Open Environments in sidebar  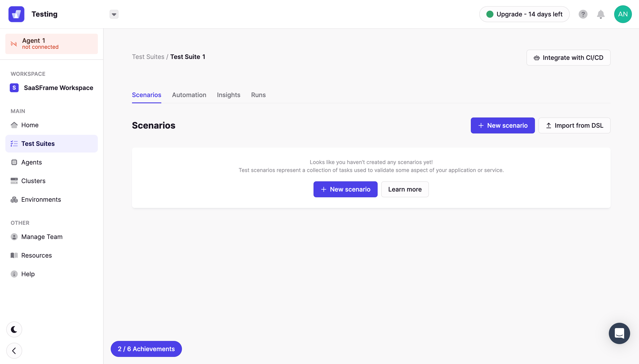51,200
